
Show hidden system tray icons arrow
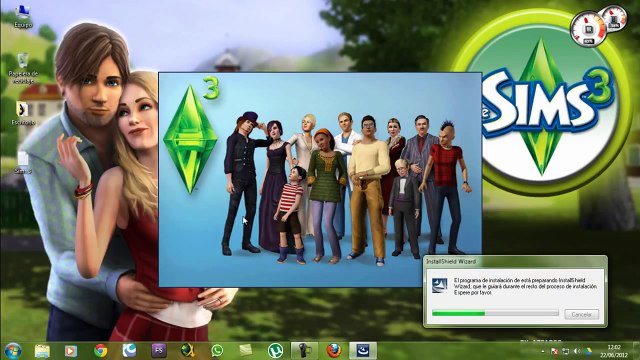tap(543, 351)
